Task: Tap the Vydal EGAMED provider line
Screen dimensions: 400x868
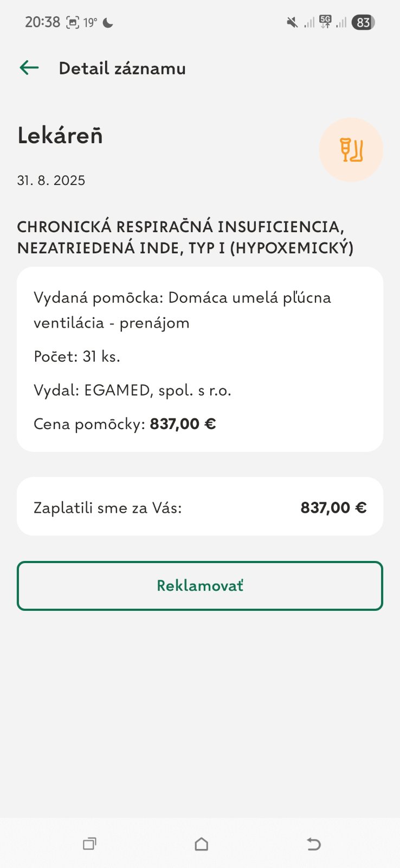Action: (x=132, y=390)
